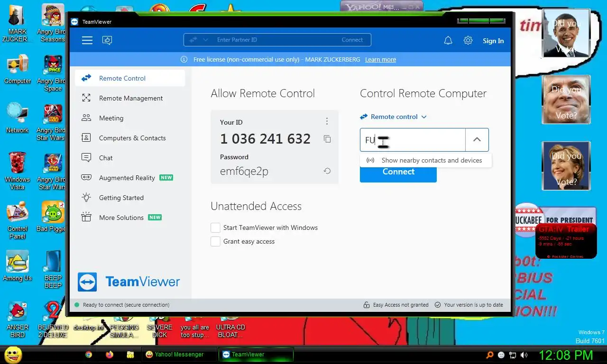The image size is (607, 364).
Task: Click the blue Connect button
Action: click(x=398, y=173)
